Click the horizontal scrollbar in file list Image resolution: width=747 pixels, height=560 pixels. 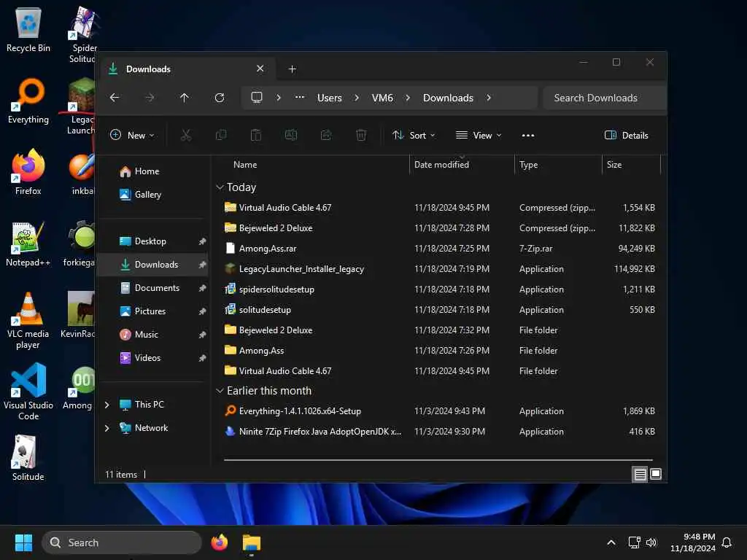pos(438,460)
